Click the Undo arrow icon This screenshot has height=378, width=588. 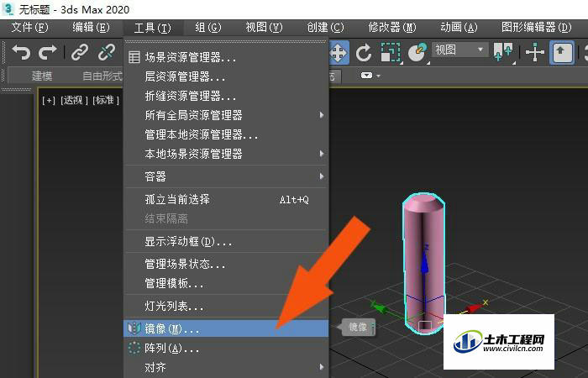[x=21, y=52]
